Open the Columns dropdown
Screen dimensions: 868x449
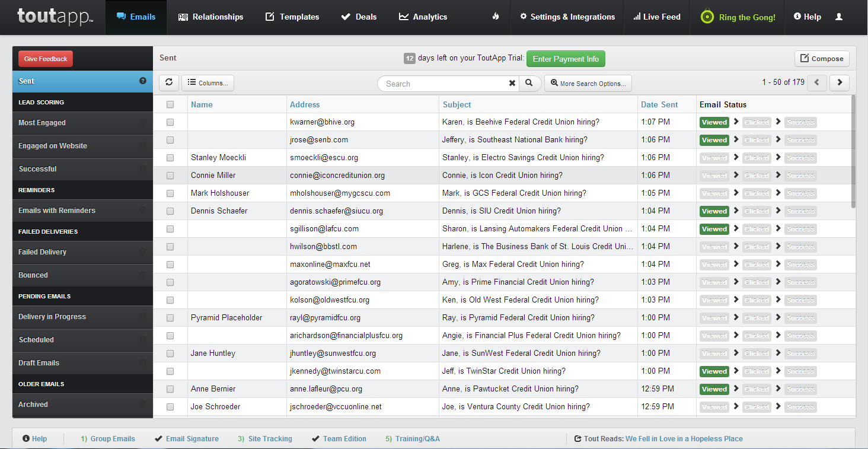pos(208,83)
